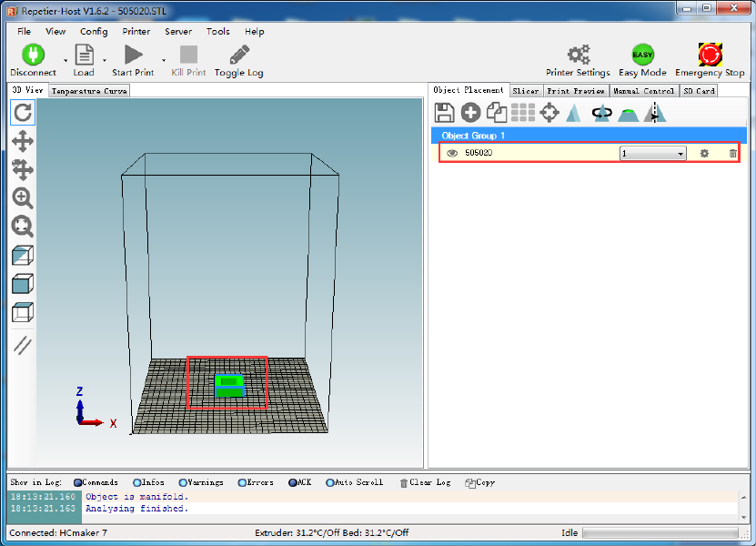Save the object as a file
Image resolution: width=756 pixels, height=546 pixels.
point(444,113)
